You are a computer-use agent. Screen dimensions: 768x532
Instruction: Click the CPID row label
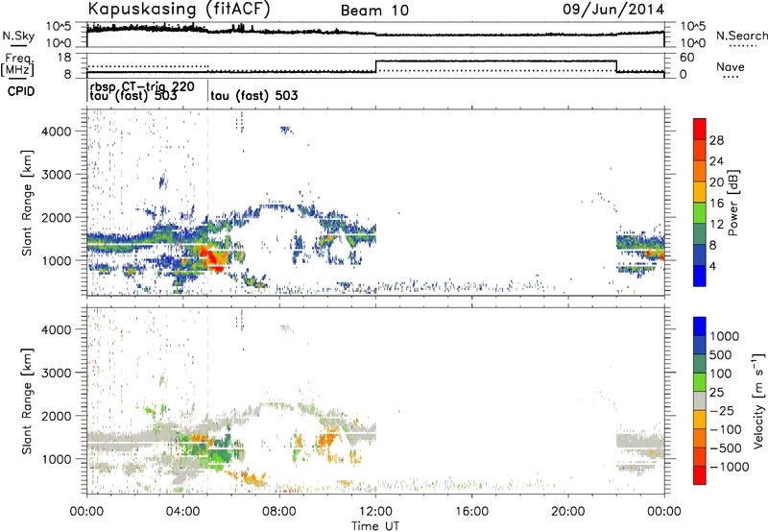21,91
